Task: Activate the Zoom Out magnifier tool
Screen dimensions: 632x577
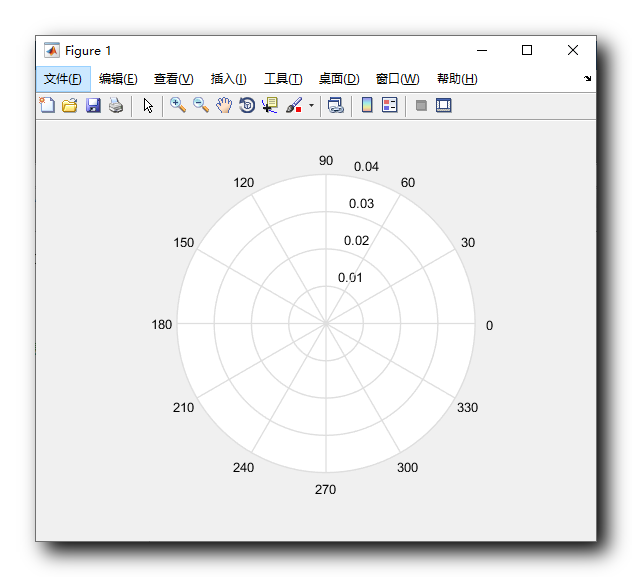Action: pos(201,105)
